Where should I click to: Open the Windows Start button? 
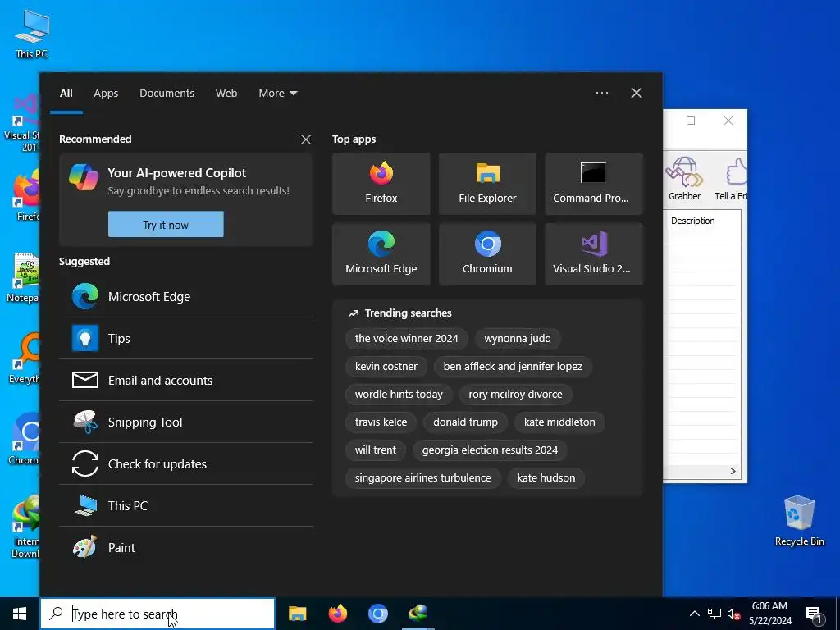point(20,614)
